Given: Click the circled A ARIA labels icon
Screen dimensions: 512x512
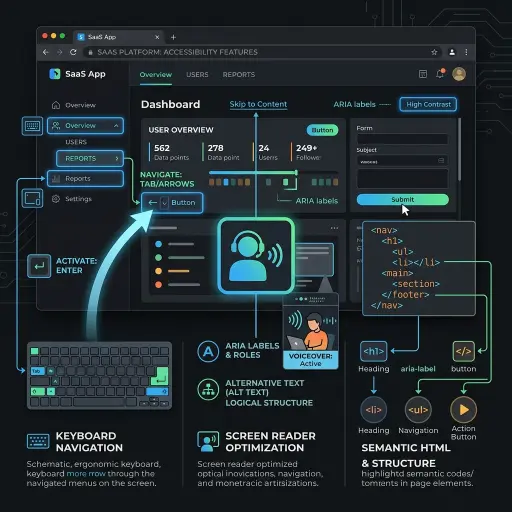Looking at the screenshot, I should click(208, 351).
